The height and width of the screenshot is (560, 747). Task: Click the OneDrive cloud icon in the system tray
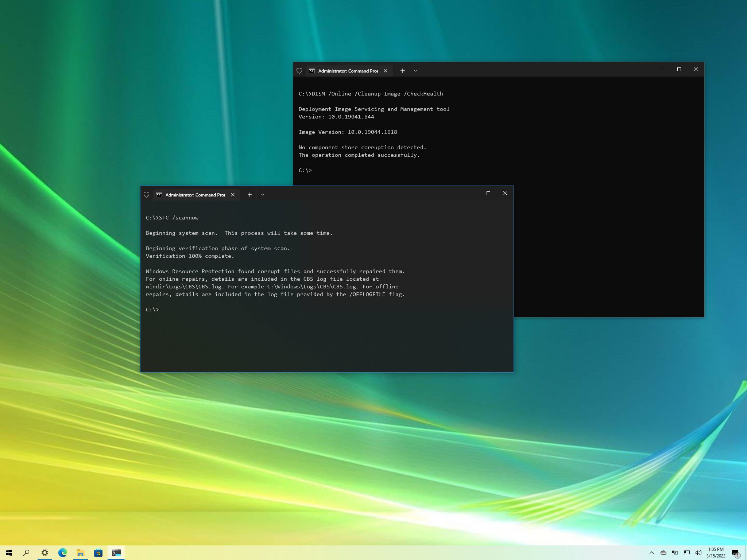pos(663,553)
